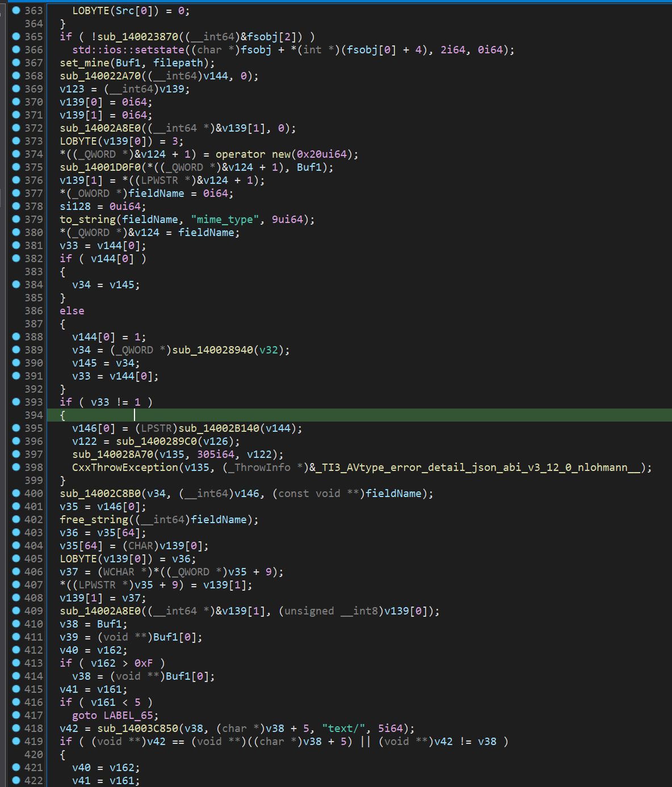Viewport: 672px width, 787px height.
Task: Toggle the breakpoint dot on line 365
Action: pyautogui.click(x=16, y=36)
